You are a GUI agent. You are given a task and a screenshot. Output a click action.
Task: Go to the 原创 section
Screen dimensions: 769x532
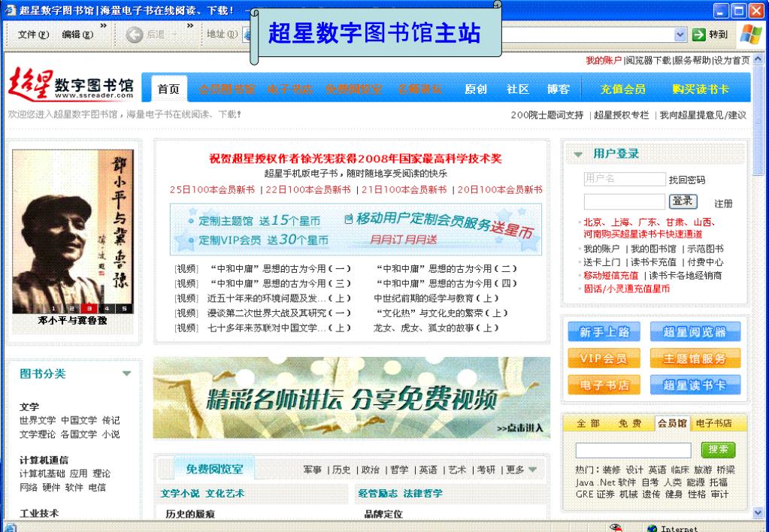(476, 89)
